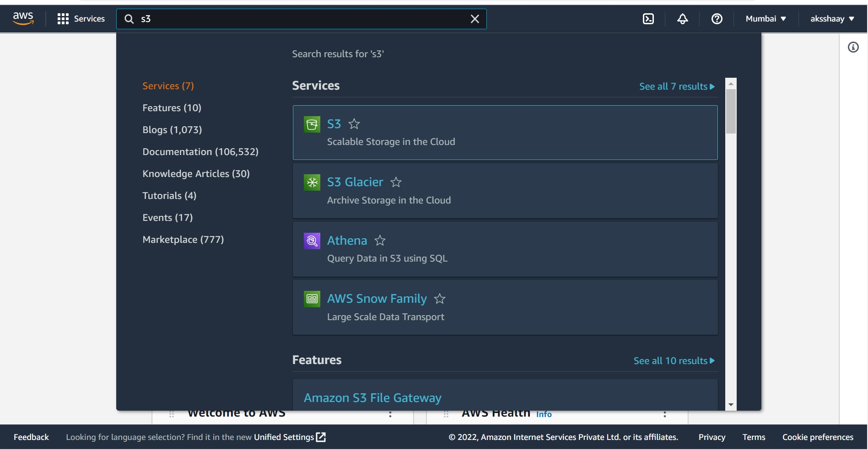Open the S3 service link

[334, 124]
